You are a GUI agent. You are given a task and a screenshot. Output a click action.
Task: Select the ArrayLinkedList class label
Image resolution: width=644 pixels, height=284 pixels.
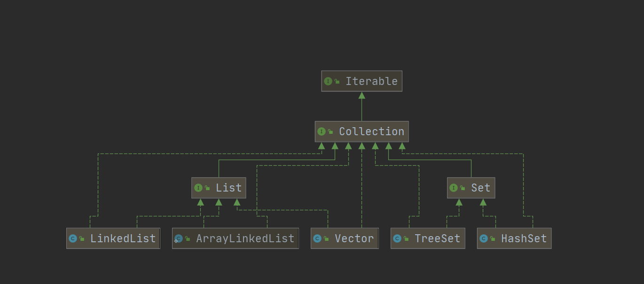click(x=245, y=238)
